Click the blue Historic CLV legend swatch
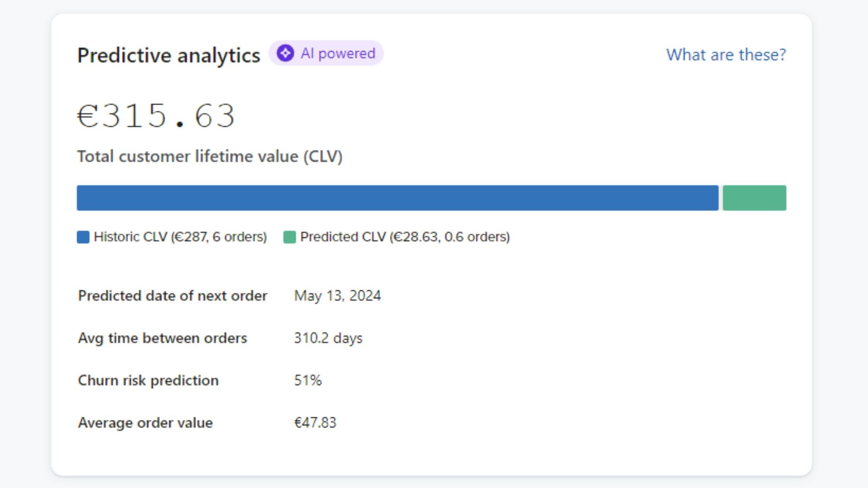868x488 pixels. click(x=83, y=237)
